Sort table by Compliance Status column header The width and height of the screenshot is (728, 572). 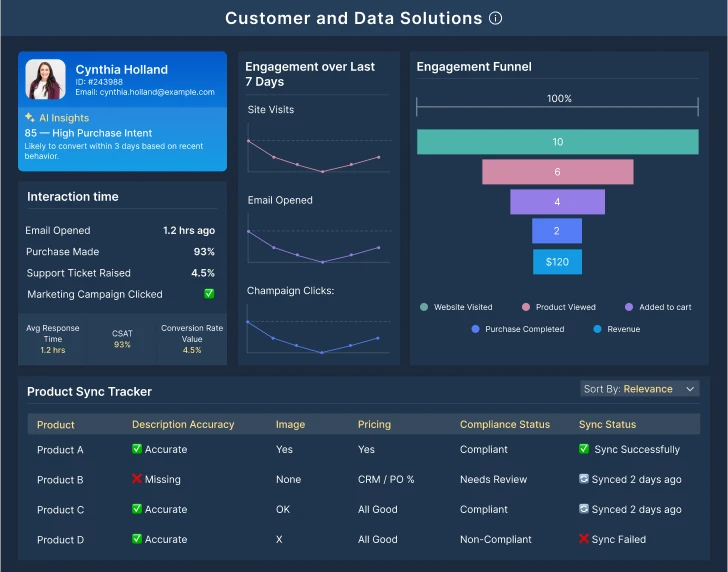click(504, 425)
